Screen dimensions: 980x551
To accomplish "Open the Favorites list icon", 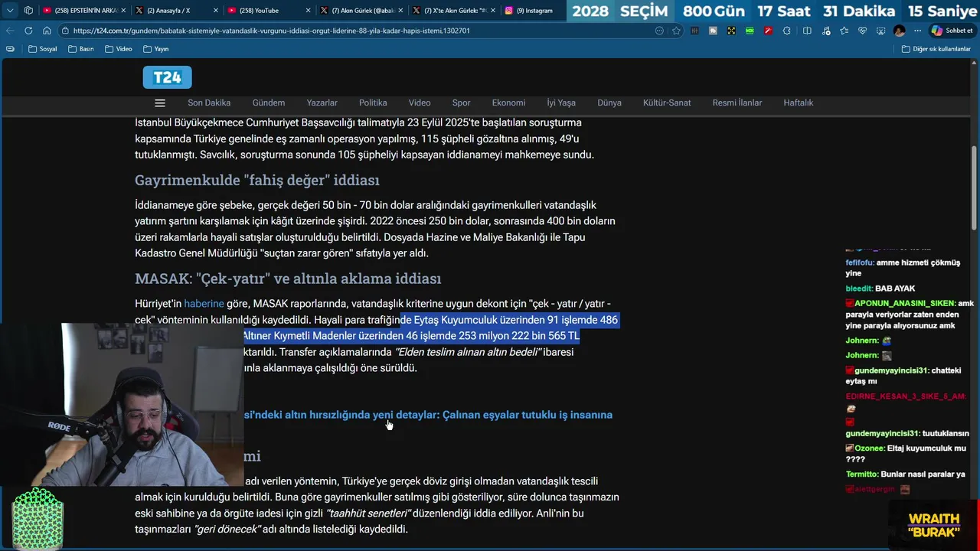I will point(844,31).
